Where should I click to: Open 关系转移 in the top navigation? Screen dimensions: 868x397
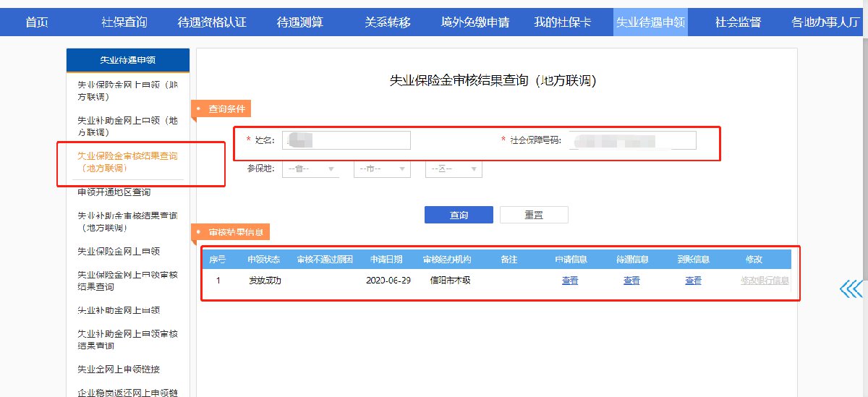pos(387,22)
